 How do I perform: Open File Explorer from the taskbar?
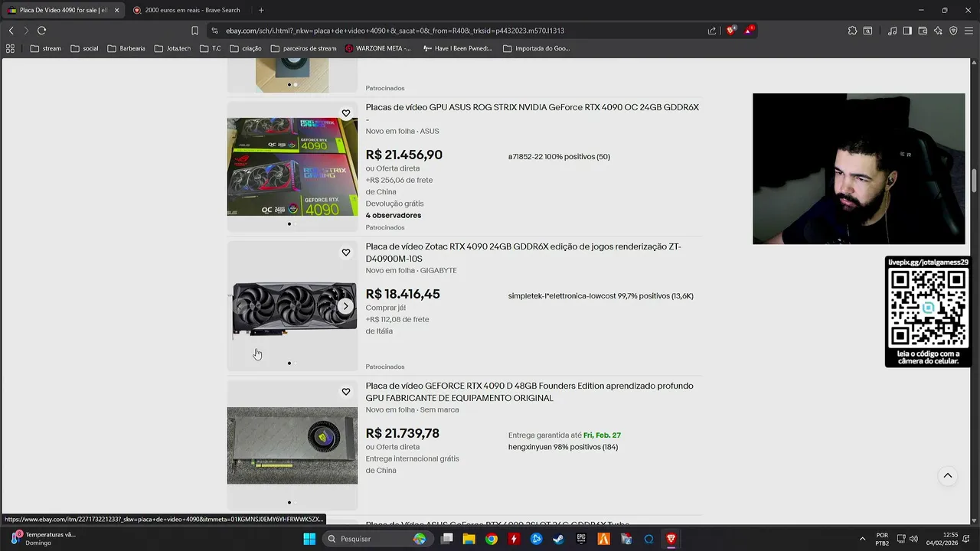point(469,539)
